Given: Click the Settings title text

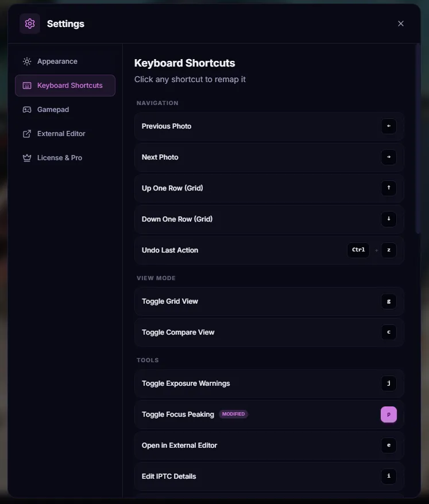Looking at the screenshot, I should tap(65, 24).
